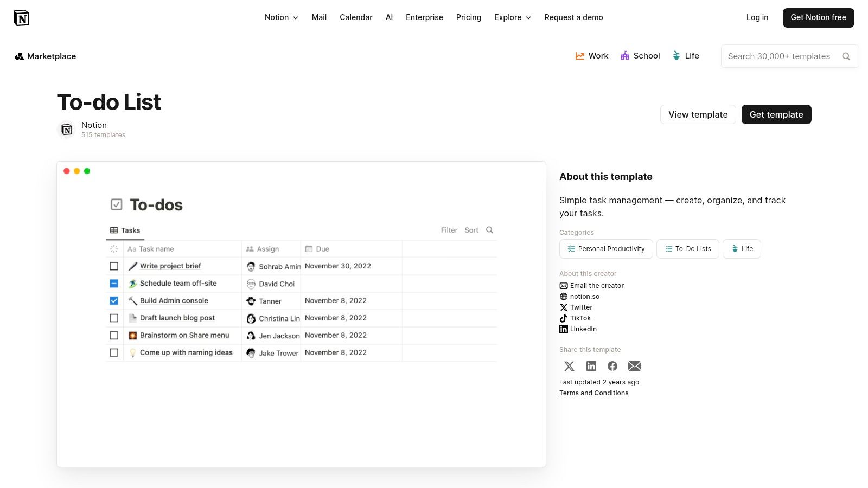The width and height of the screenshot is (868, 488).
Task: Open Request a demo nav item
Action: 574,17
